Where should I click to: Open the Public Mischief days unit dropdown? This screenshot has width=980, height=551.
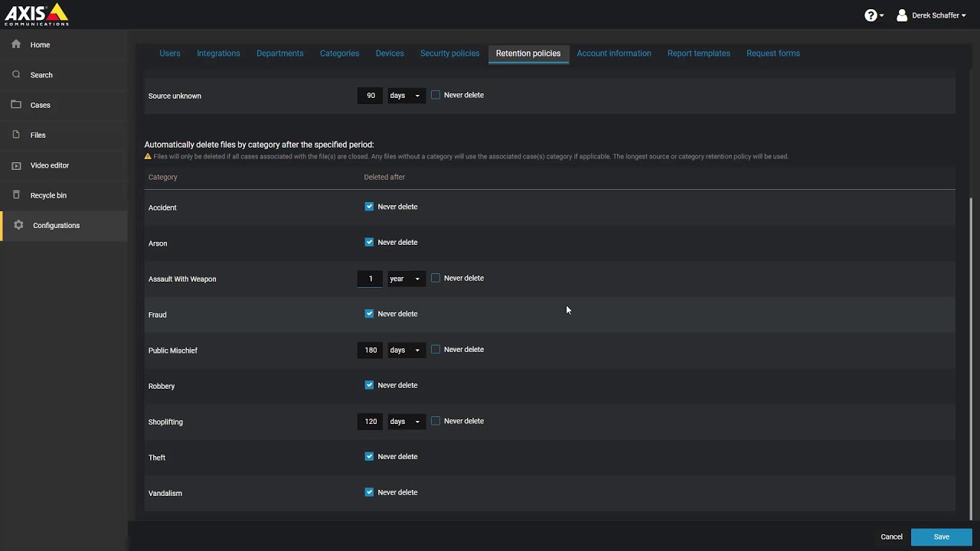(x=406, y=350)
